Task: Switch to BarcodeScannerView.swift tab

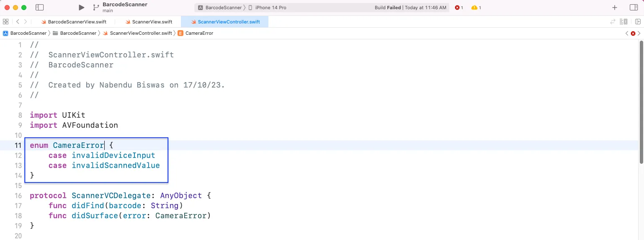Action: tap(73, 22)
